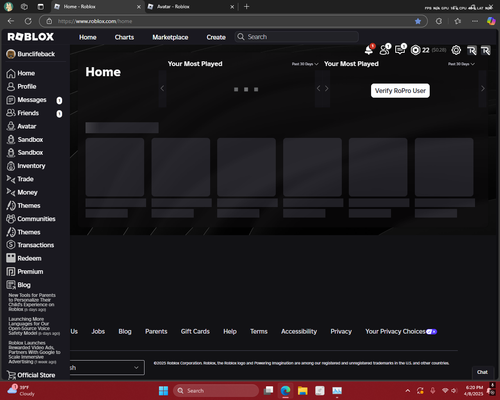Open the taskbar clock showing 6:20 PM
The image size is (500, 400).
(474, 391)
